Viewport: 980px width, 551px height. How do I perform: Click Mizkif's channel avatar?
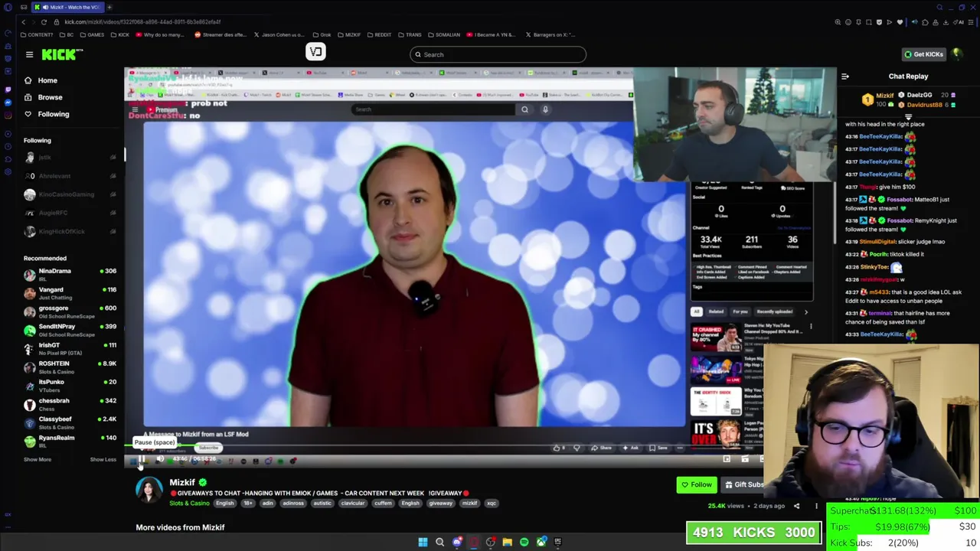click(x=149, y=491)
